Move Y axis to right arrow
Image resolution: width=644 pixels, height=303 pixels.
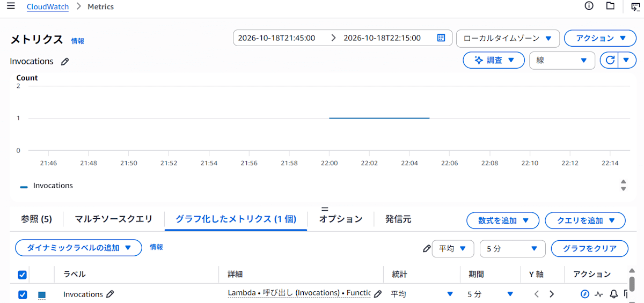coord(551,294)
